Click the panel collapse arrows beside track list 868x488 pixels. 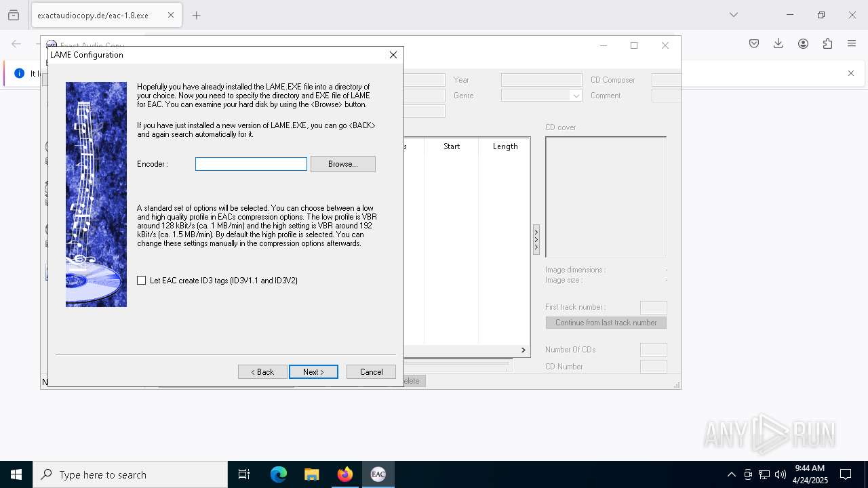click(536, 239)
